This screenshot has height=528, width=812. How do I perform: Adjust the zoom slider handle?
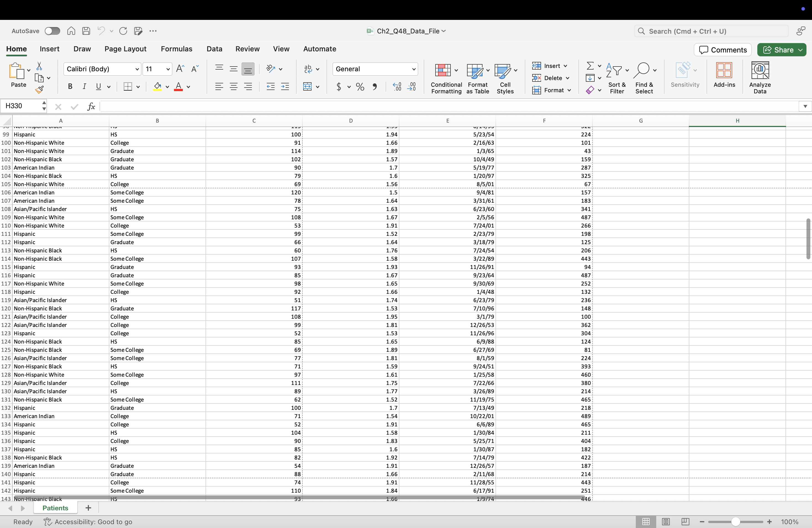tap(735, 522)
